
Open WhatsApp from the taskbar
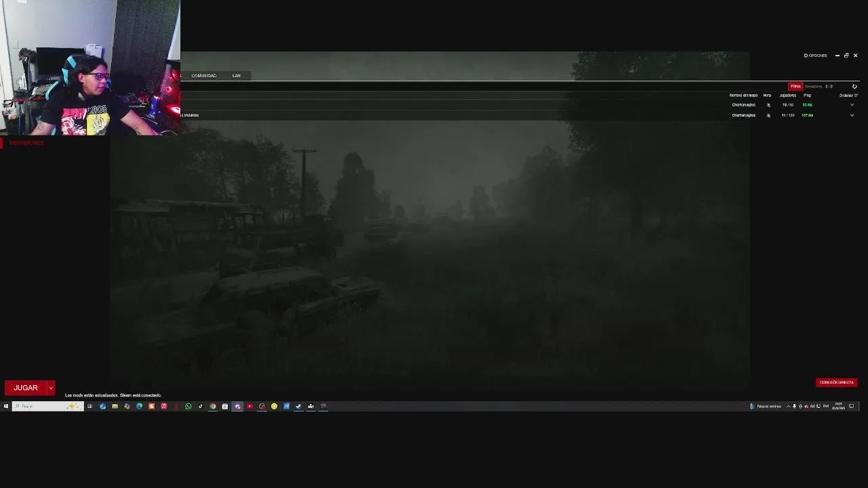point(189,406)
